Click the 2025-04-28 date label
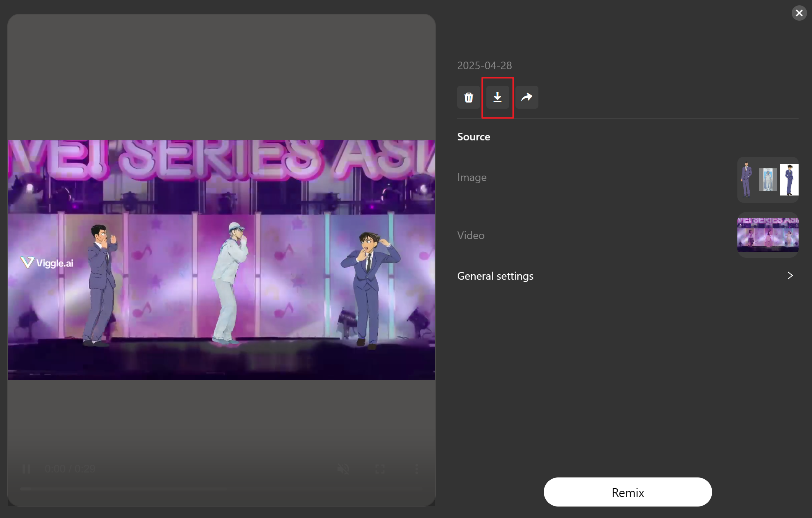The width and height of the screenshot is (812, 518). click(x=484, y=65)
